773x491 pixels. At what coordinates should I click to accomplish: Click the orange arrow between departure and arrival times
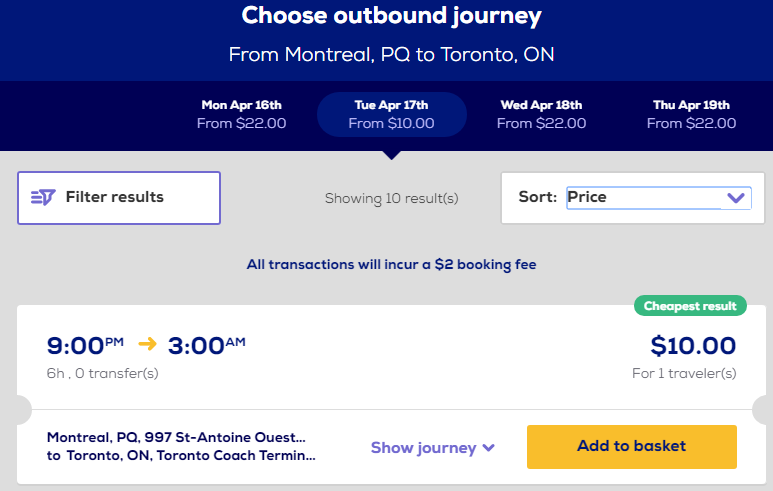[x=147, y=344]
